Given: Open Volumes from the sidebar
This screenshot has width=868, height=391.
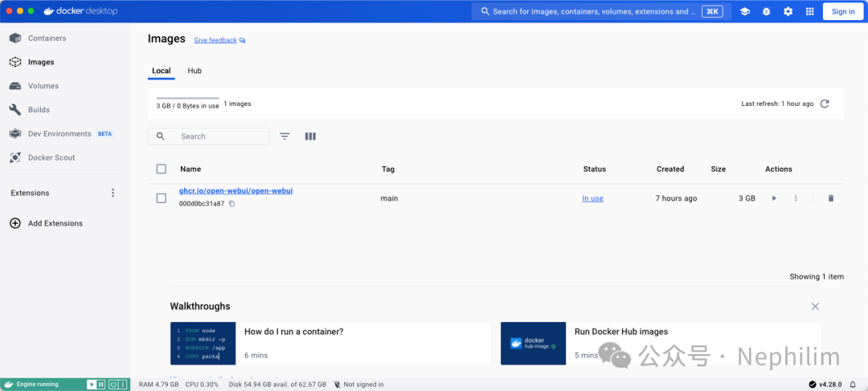Looking at the screenshot, I should (43, 86).
